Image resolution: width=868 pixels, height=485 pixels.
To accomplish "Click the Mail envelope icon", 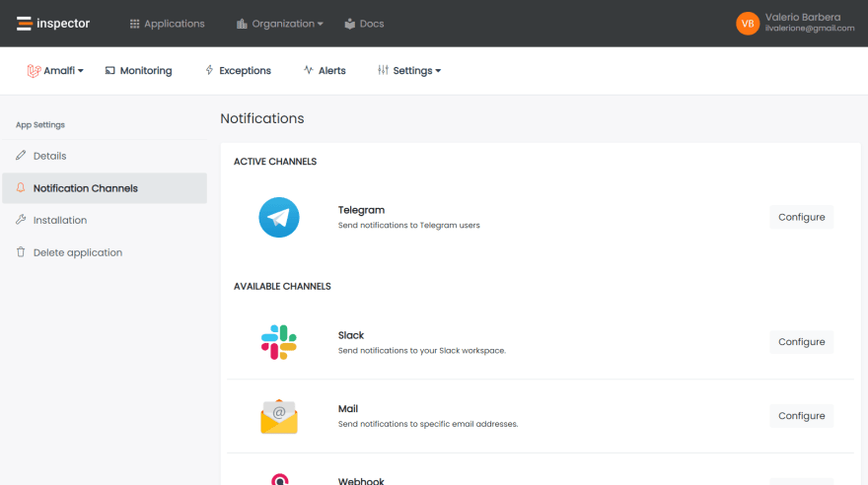I will 279,416.
